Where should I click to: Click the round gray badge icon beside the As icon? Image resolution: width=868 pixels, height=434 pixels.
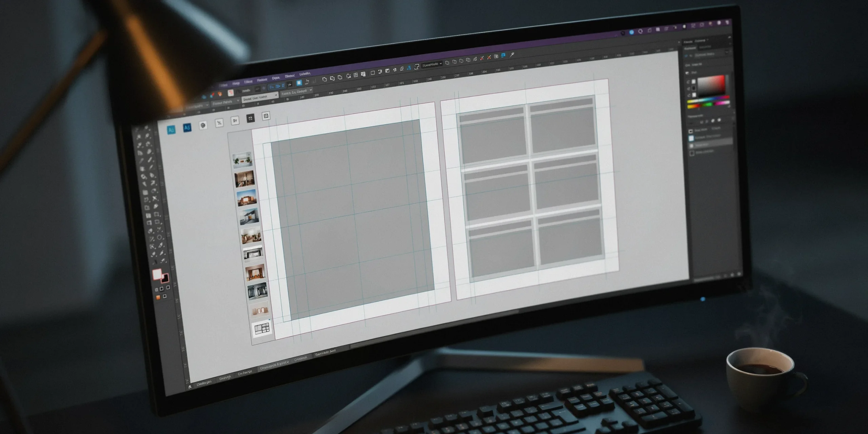coord(203,125)
